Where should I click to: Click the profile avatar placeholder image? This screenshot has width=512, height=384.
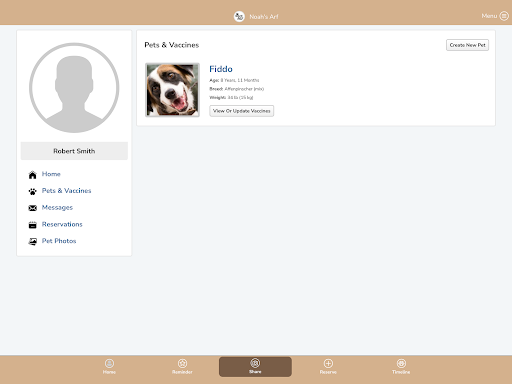74,88
